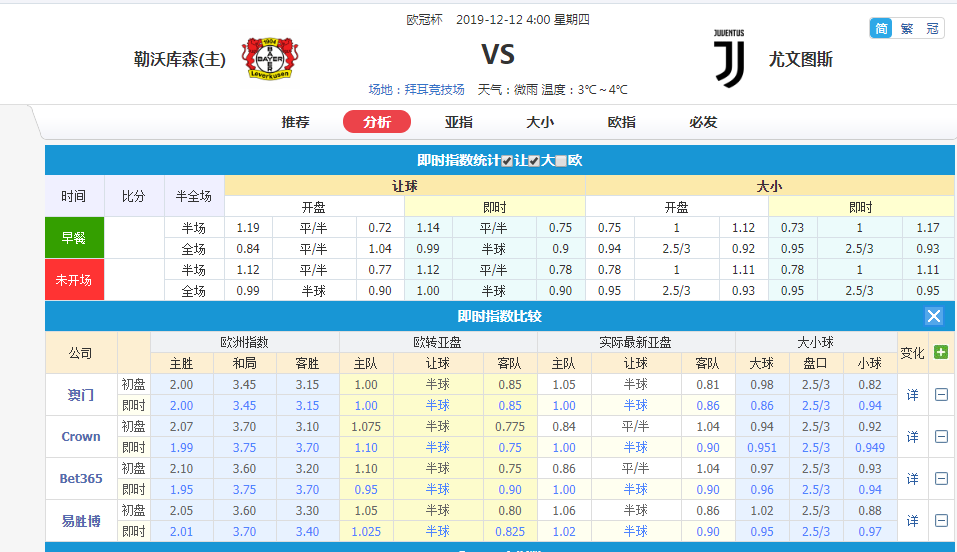Click the Juventus team logo
957x552 pixels.
[728, 57]
